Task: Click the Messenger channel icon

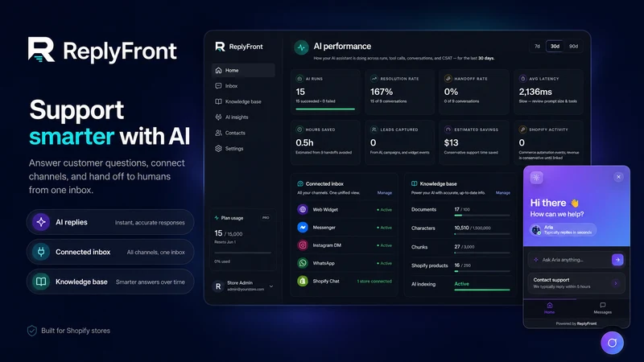Action: coord(303,228)
